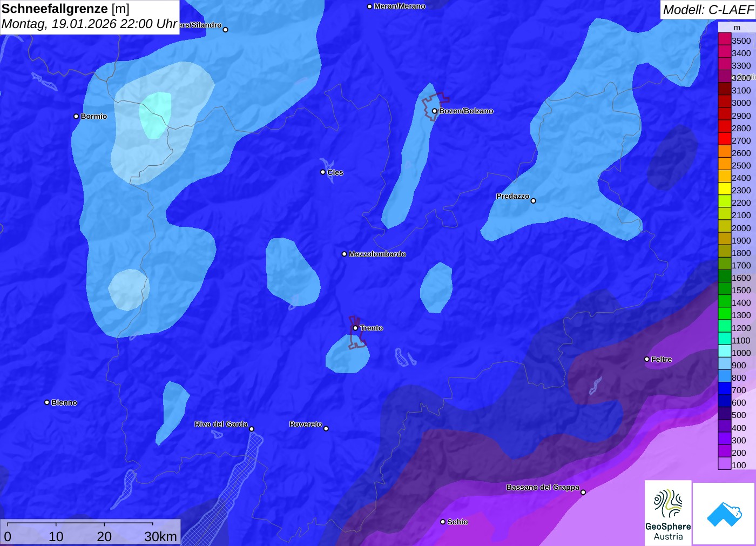The image size is (756, 546).
Task: Click the Predazzo label text
Action: point(513,196)
